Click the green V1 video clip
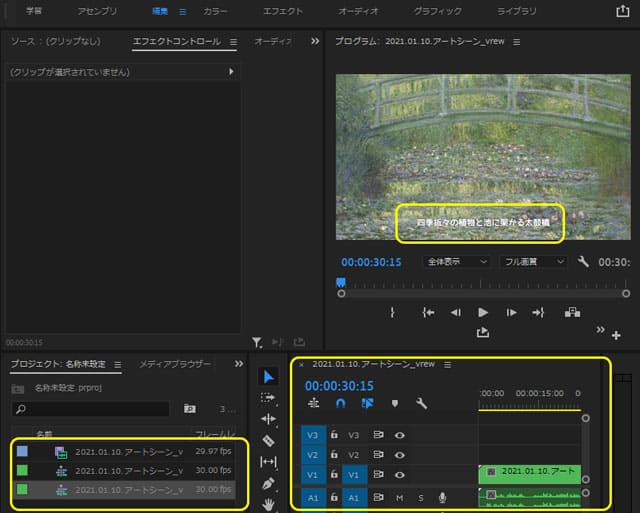Viewport: 640px width, 513px height. pyautogui.click(x=529, y=474)
